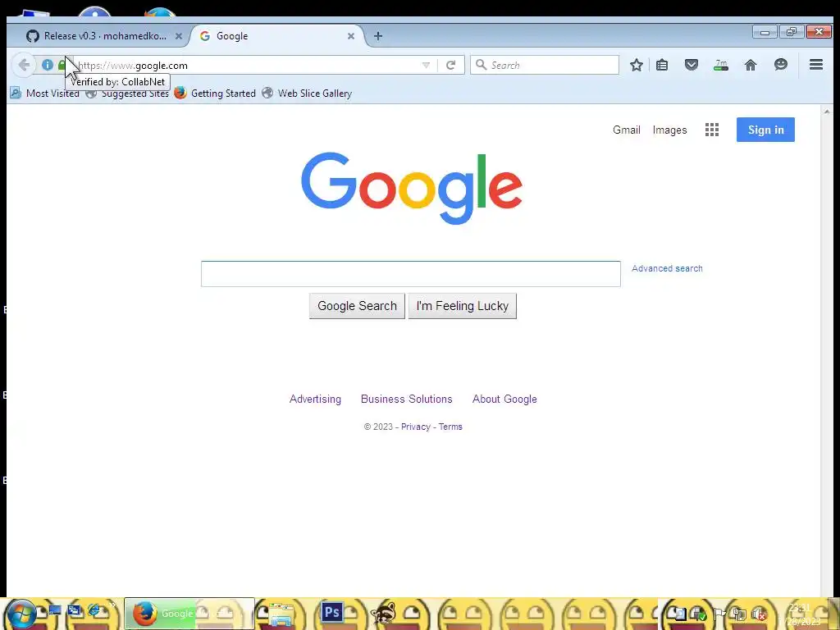This screenshot has height=630, width=840.
Task: Open the Windows Start orb
Action: tap(21, 614)
